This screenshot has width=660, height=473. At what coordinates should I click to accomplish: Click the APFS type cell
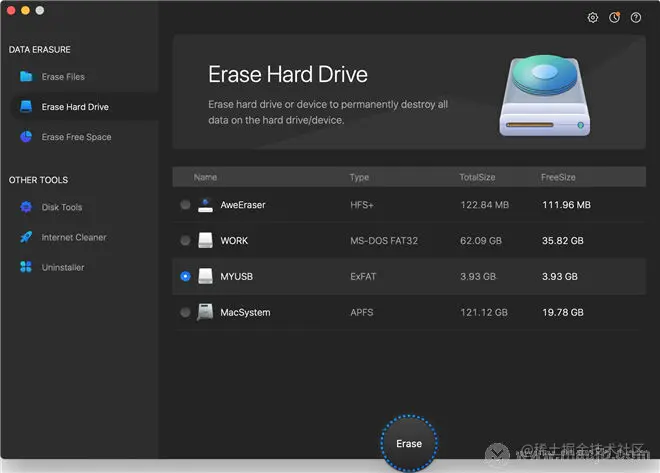362,312
